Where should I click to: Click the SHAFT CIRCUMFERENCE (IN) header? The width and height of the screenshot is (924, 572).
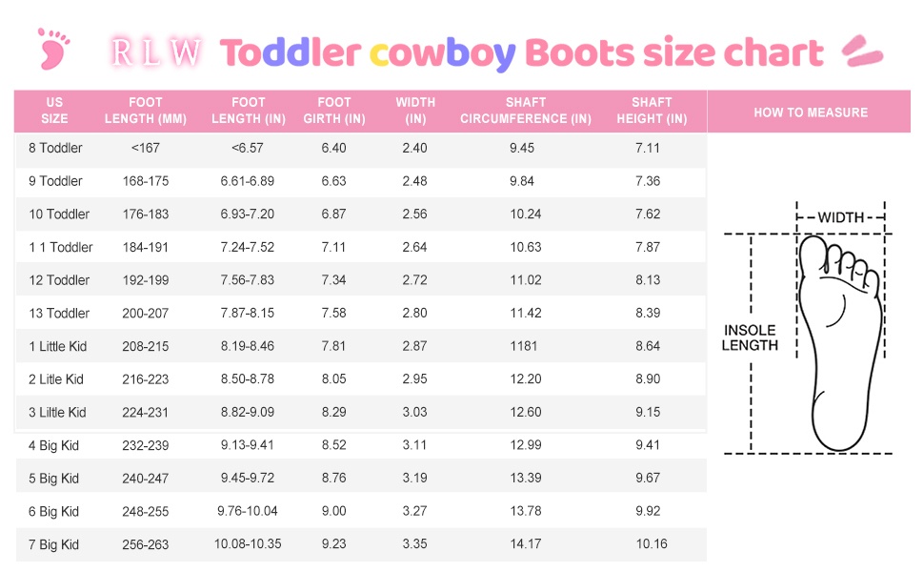coord(526,111)
